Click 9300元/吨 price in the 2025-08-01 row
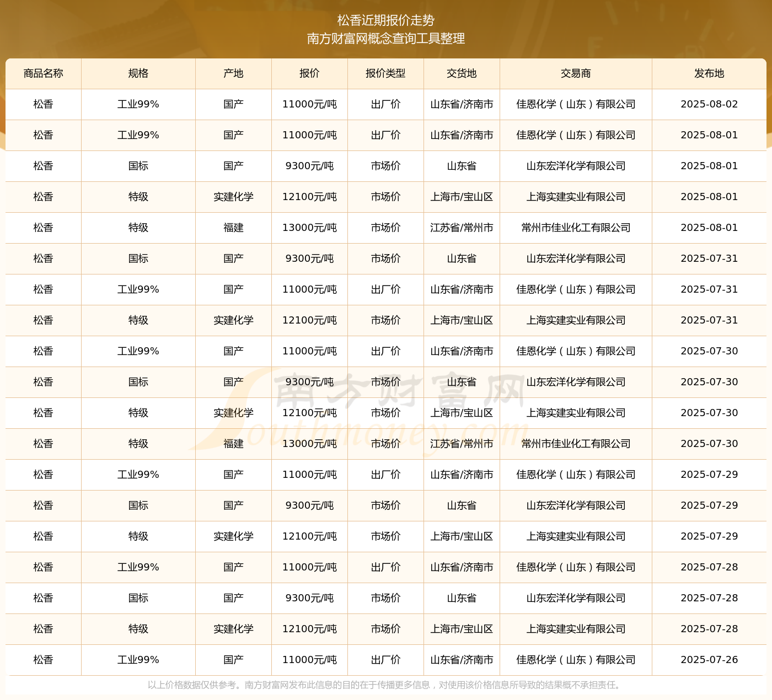This screenshot has height=700, width=772. [309, 166]
